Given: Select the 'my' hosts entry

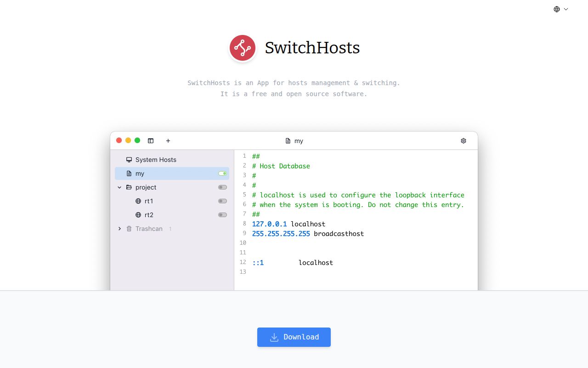Looking at the screenshot, I should (x=172, y=173).
